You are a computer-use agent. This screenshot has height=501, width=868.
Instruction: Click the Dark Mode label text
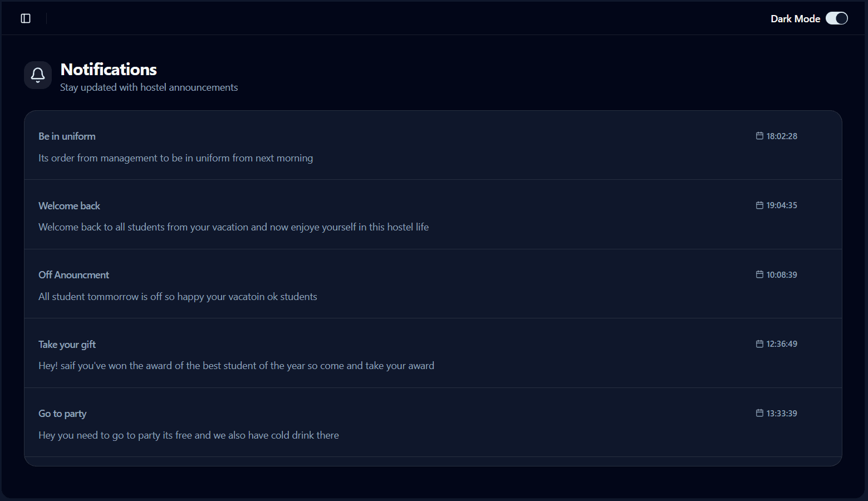coord(795,19)
